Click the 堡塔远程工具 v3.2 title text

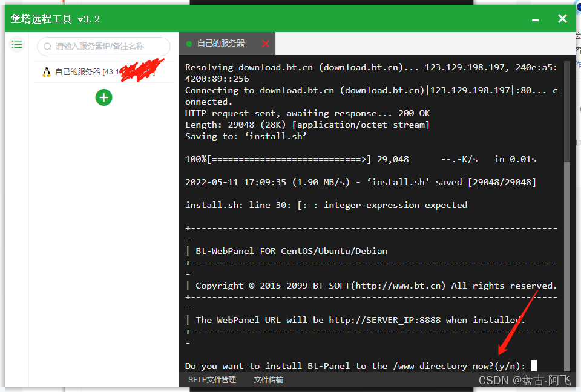click(x=55, y=19)
